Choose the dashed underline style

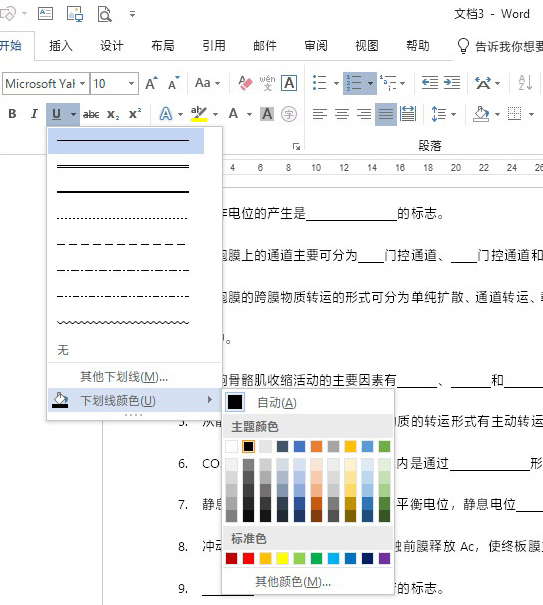click(x=126, y=244)
